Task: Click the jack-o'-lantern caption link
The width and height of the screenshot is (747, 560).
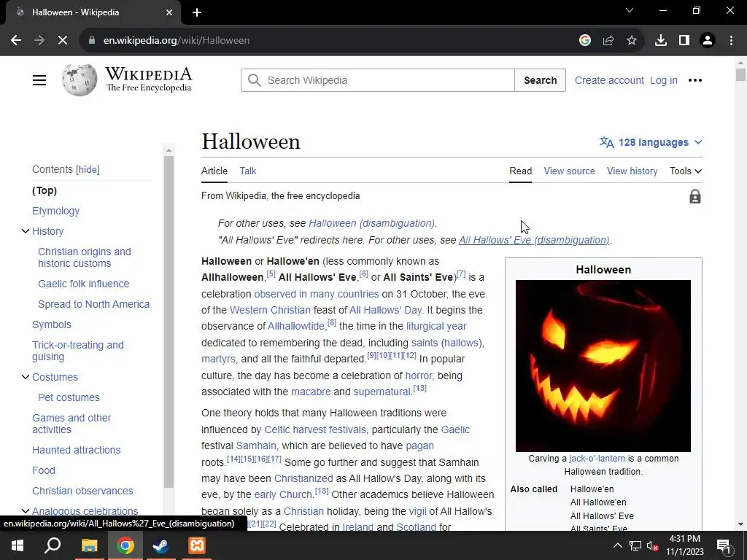Action: [597, 458]
